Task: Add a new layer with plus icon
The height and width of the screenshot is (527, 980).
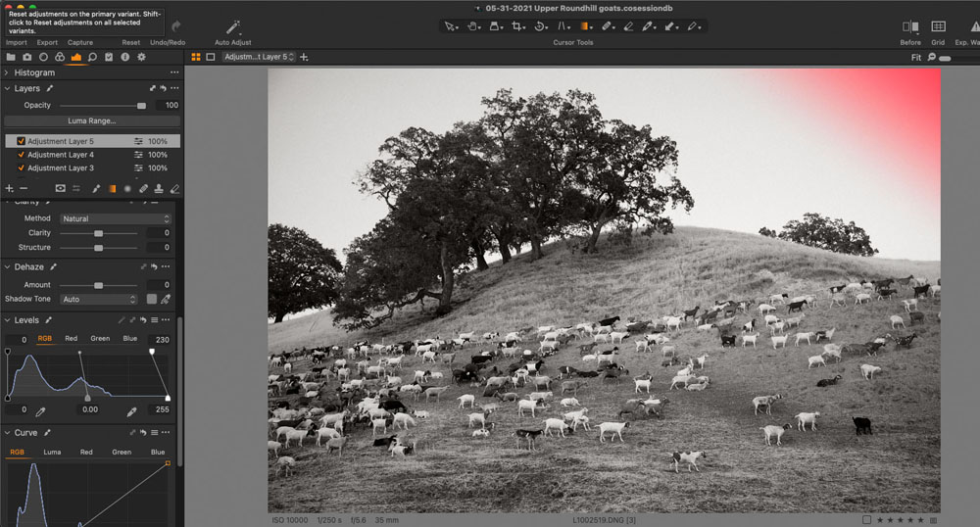Action: point(10,189)
